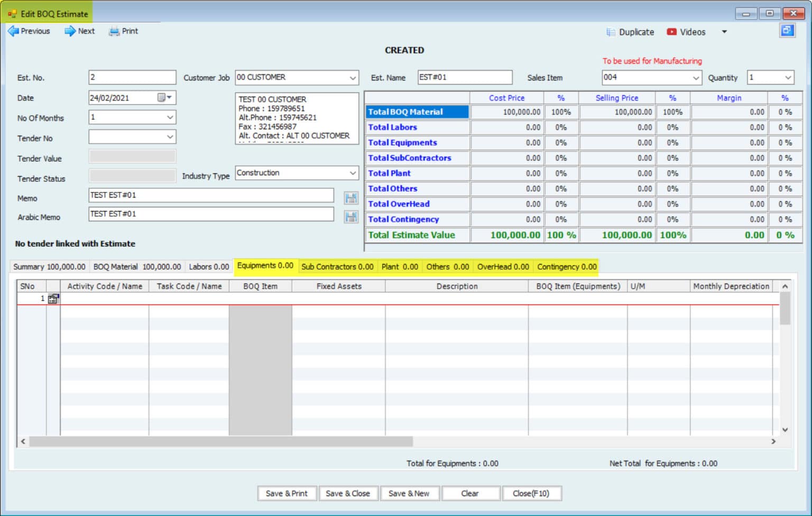Click the grid horizontal scrollbar thumb

[221, 441]
